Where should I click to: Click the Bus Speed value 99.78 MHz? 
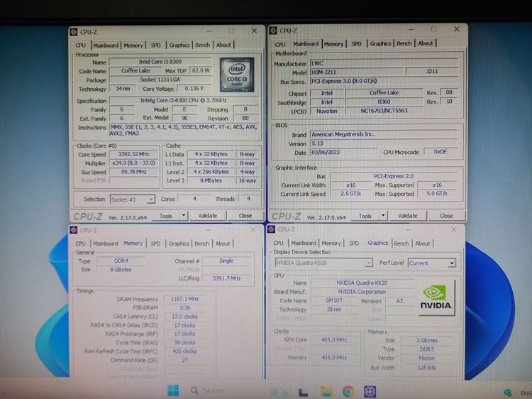pos(133,172)
